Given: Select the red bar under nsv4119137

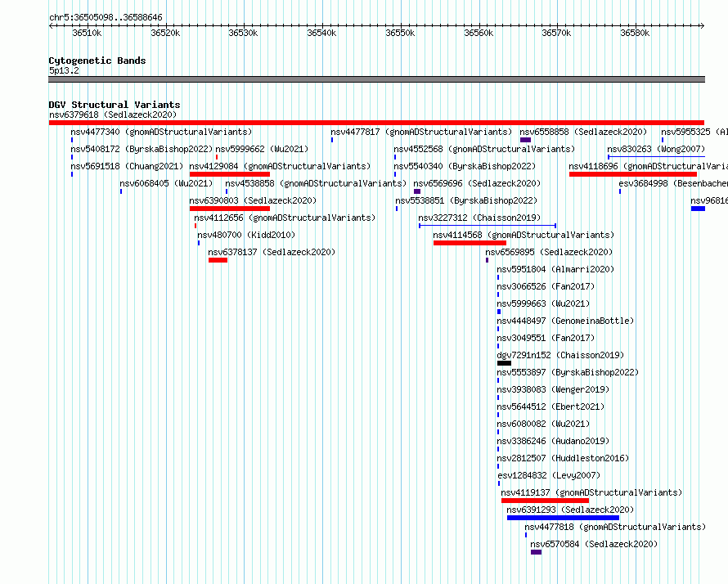Looking at the screenshot, I should pyautogui.click(x=545, y=501).
